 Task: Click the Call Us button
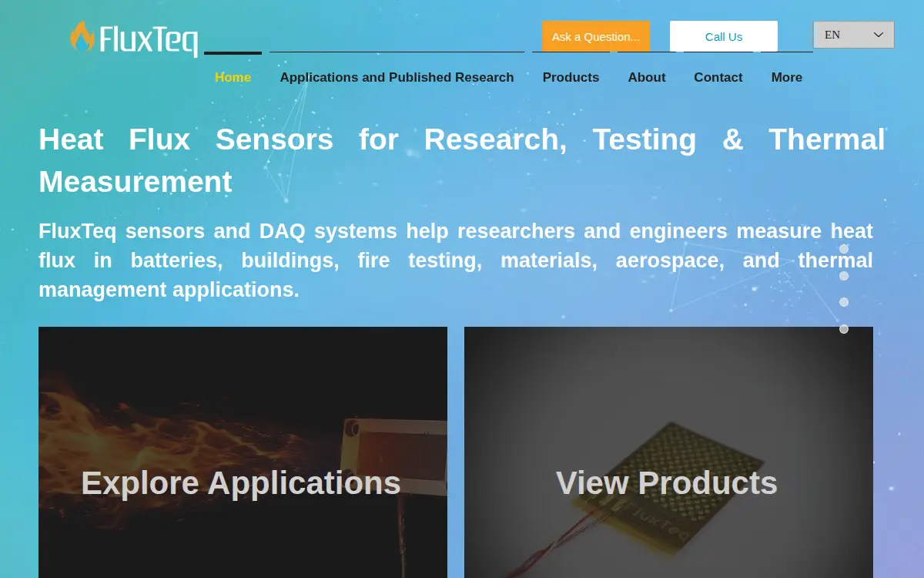[724, 36]
